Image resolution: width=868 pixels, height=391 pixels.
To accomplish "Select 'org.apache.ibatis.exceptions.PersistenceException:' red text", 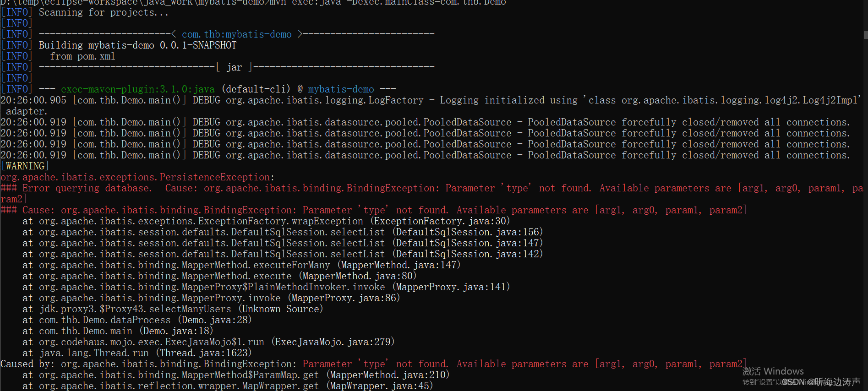I will click(x=137, y=177).
